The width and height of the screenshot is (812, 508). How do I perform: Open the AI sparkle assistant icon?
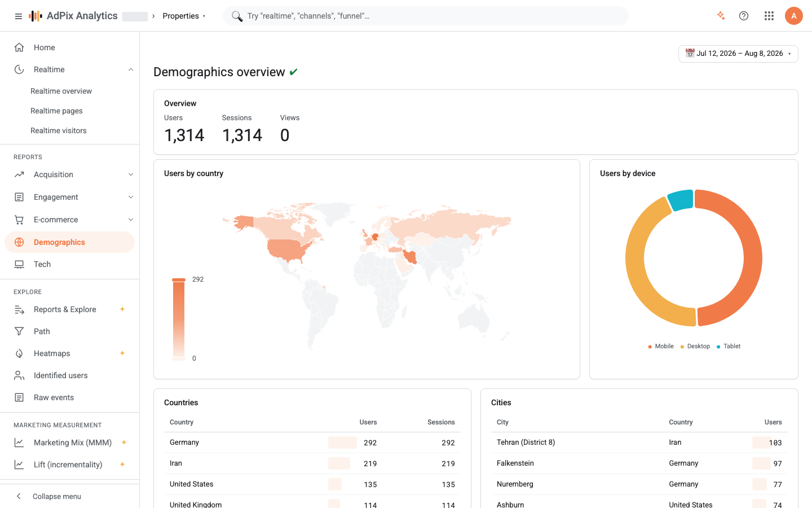[721, 16]
